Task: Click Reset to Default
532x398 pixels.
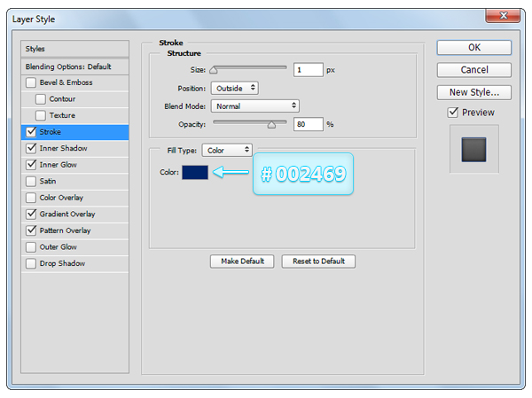Action: click(318, 261)
